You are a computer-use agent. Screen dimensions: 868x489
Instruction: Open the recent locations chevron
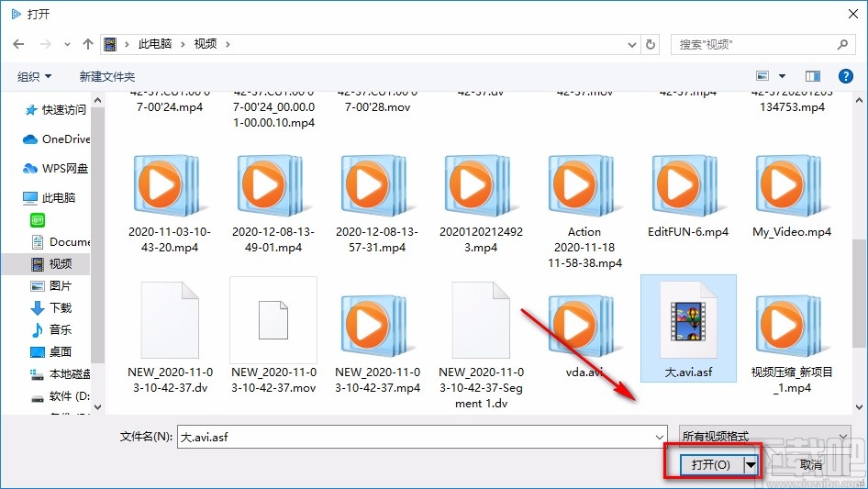pos(67,44)
